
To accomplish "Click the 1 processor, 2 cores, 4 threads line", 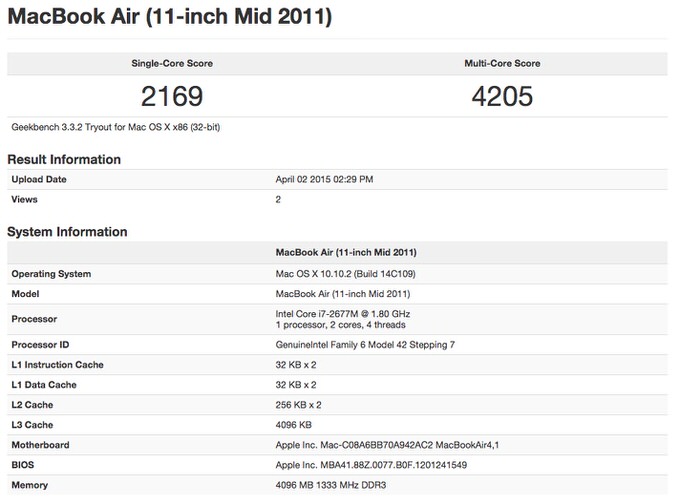I will 340,325.
